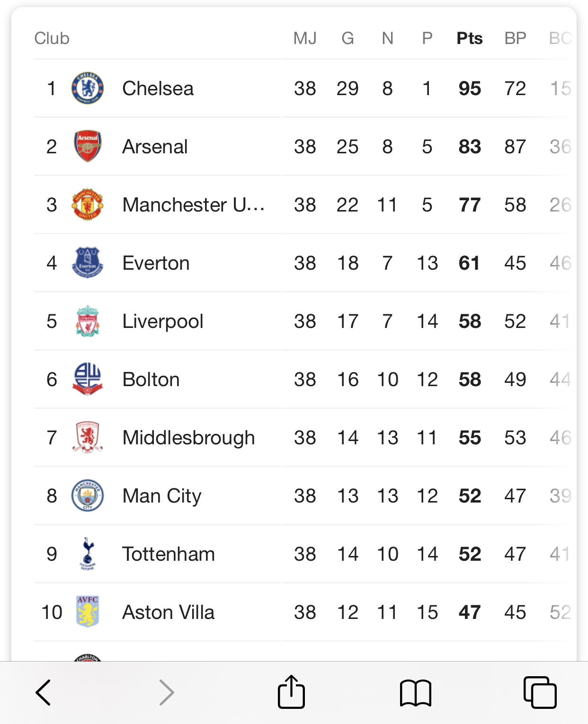Click the Bolton club crest
The image size is (588, 724).
click(x=88, y=379)
